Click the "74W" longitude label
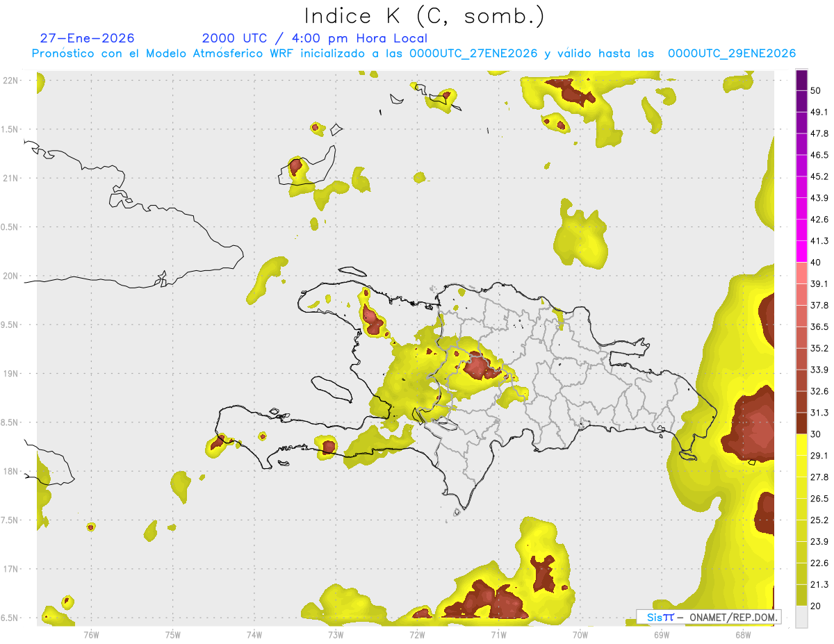The width and height of the screenshot is (834, 644). [x=254, y=634]
